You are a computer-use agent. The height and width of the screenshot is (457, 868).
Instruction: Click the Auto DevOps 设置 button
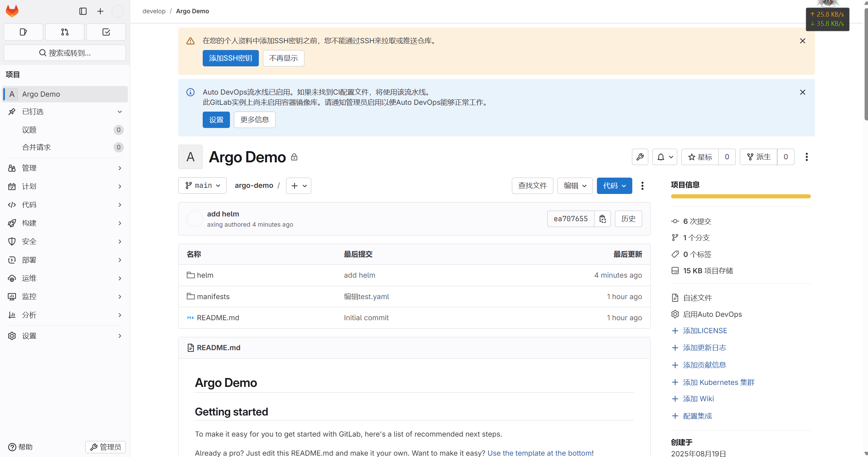[216, 120]
